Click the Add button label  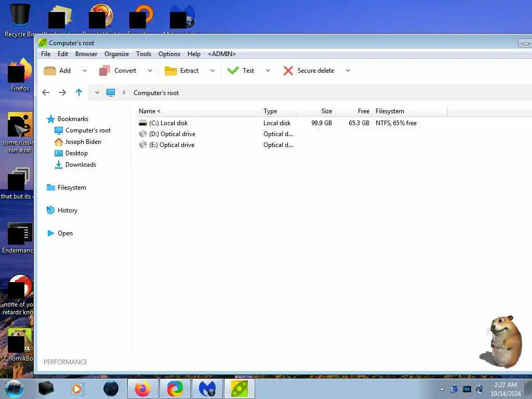(65, 71)
